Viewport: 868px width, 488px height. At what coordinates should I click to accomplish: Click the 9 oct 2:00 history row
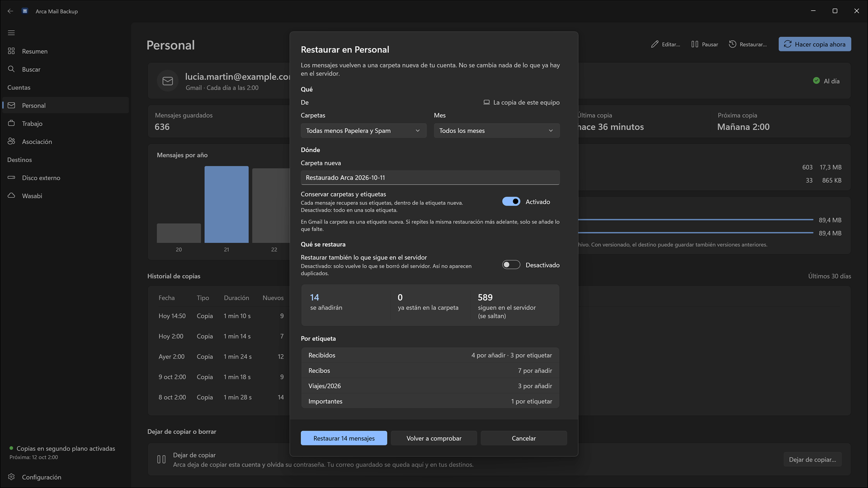click(221, 377)
